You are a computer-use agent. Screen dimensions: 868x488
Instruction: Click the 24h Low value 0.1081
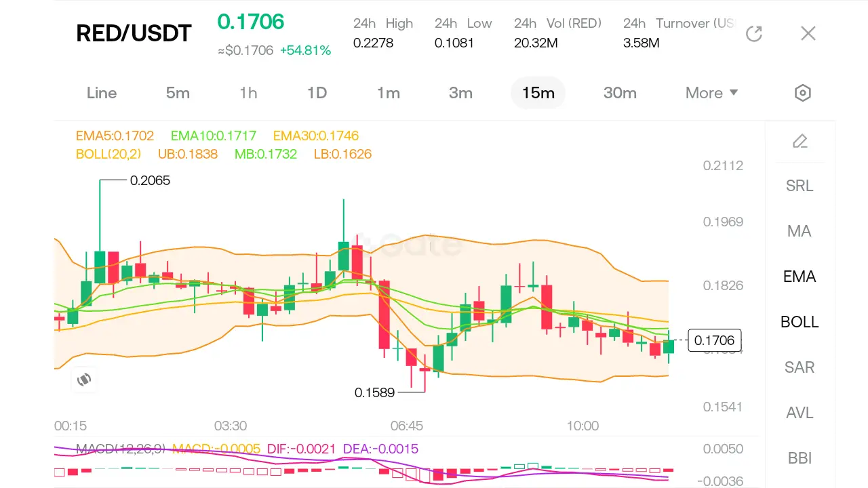click(454, 43)
